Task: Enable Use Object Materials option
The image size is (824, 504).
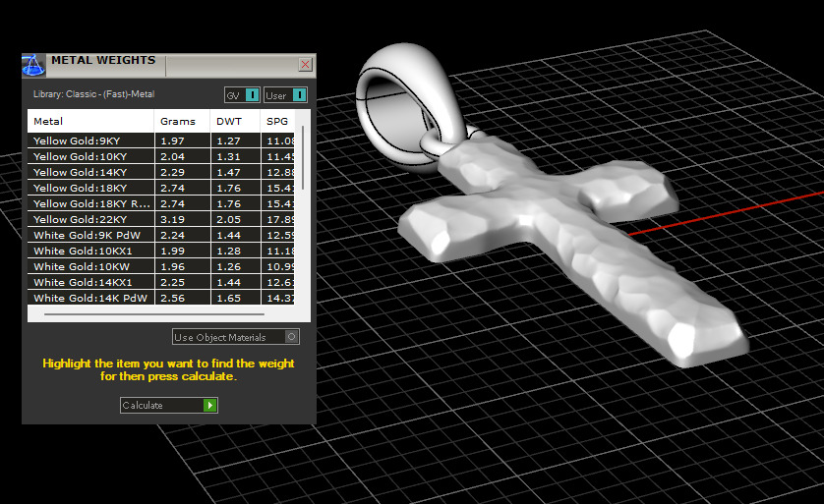Action: tap(236, 337)
